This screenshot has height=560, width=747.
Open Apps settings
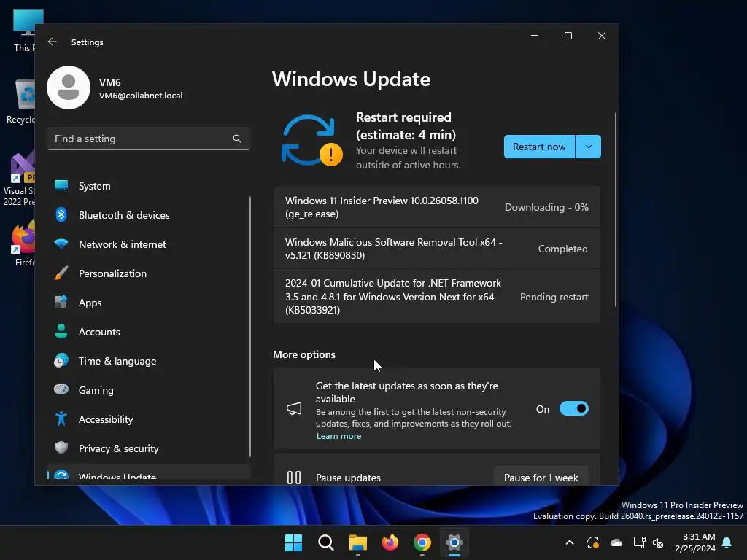pyautogui.click(x=149, y=303)
